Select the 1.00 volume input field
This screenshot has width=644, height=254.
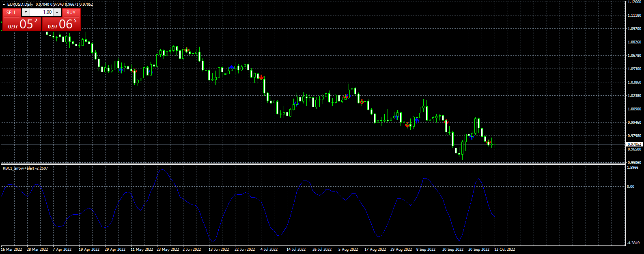point(41,12)
